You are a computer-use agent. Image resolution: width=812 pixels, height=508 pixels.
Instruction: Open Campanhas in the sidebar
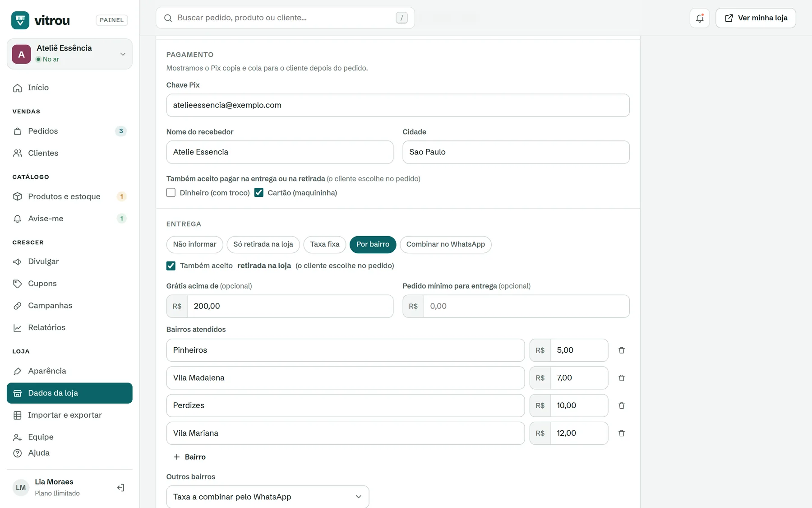[69, 306]
